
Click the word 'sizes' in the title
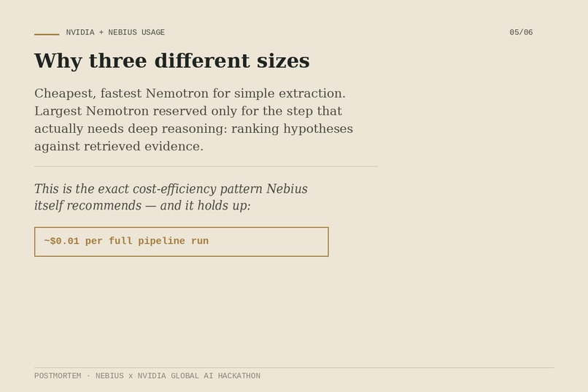coord(283,61)
